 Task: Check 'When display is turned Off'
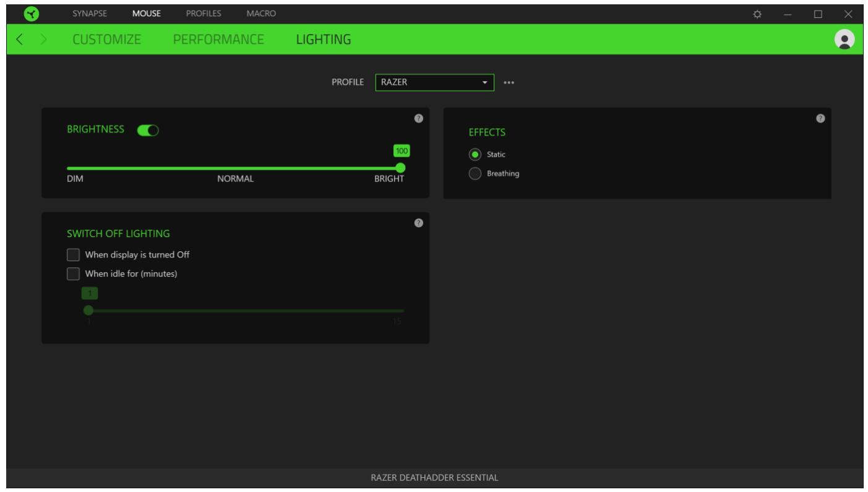click(73, 254)
